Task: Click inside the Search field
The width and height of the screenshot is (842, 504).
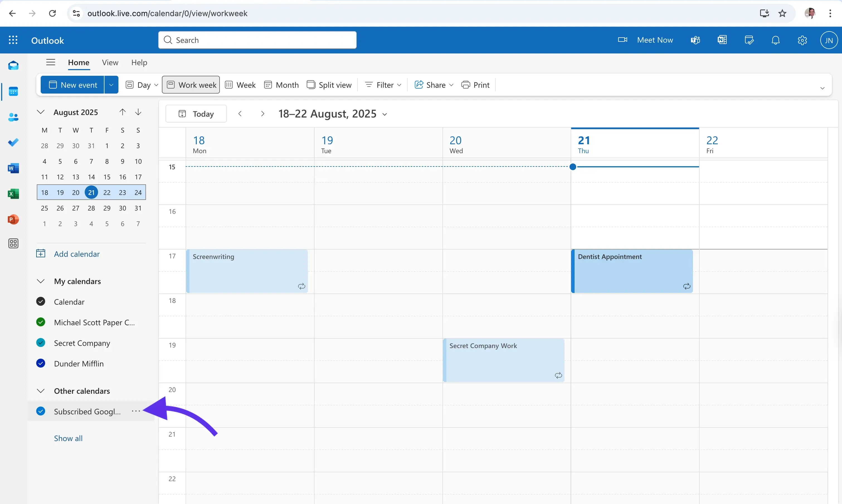Action: [x=257, y=40]
